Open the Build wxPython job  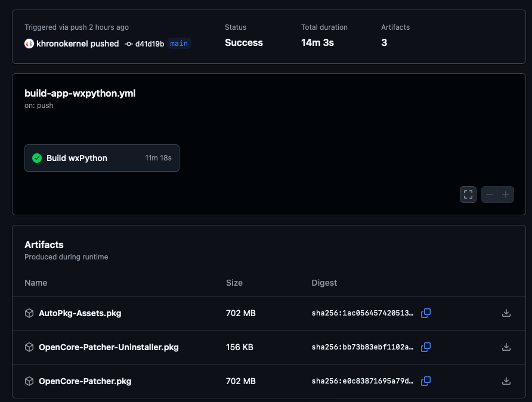(x=102, y=158)
